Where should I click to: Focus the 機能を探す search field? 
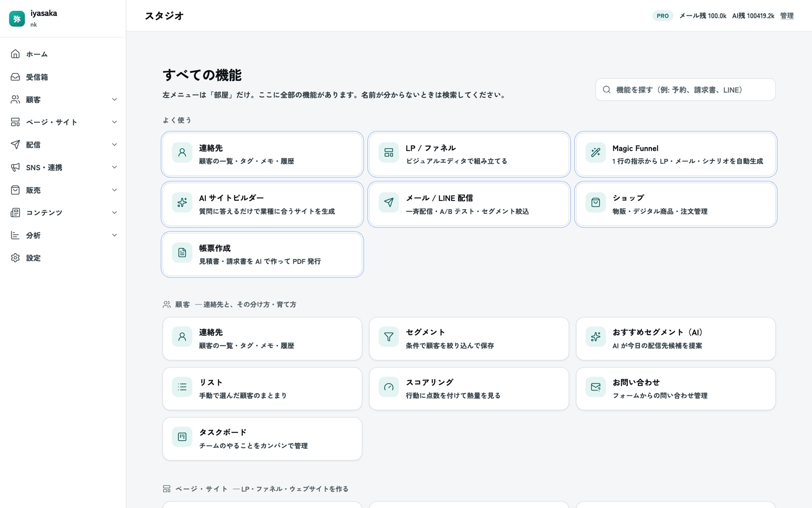[685, 89]
